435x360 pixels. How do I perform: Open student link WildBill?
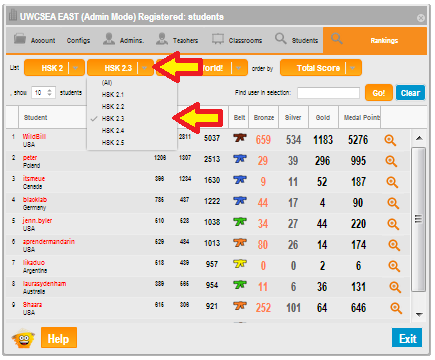pyautogui.click(x=34, y=136)
